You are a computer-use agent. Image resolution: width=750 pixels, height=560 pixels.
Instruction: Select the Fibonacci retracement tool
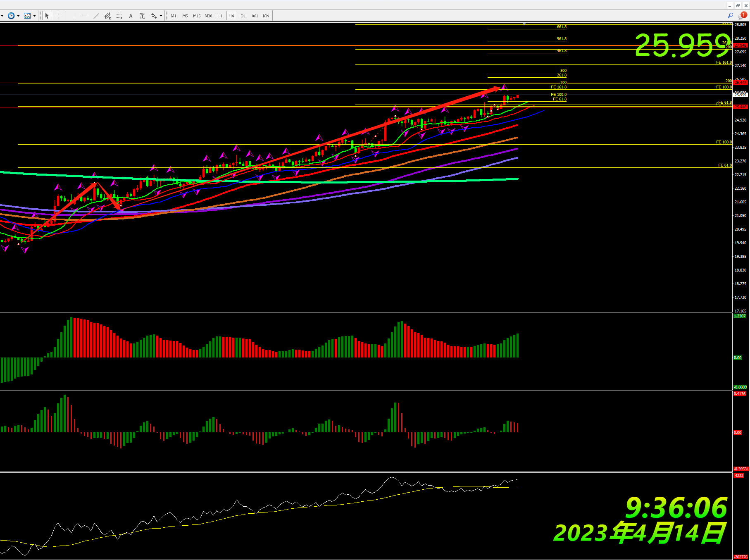tap(119, 16)
